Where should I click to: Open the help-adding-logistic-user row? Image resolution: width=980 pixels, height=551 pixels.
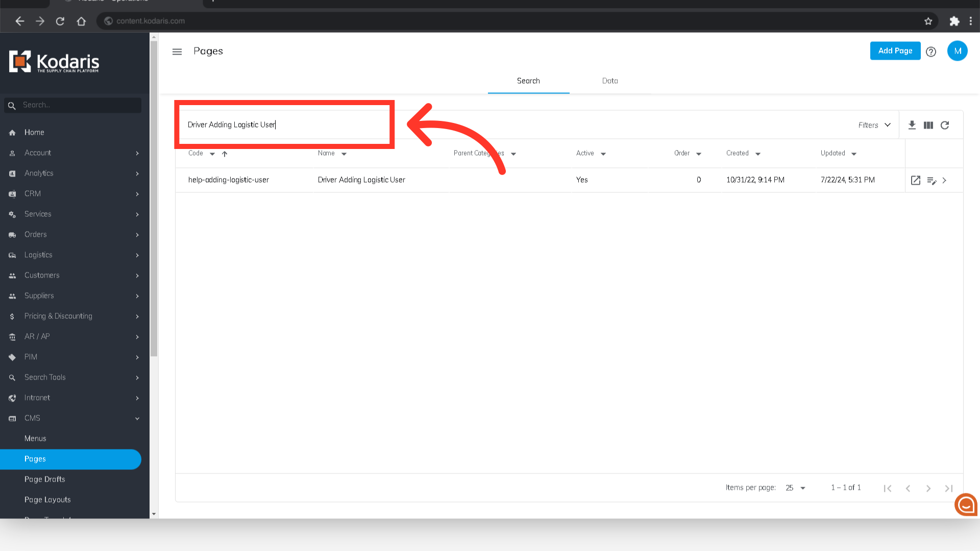(x=229, y=180)
